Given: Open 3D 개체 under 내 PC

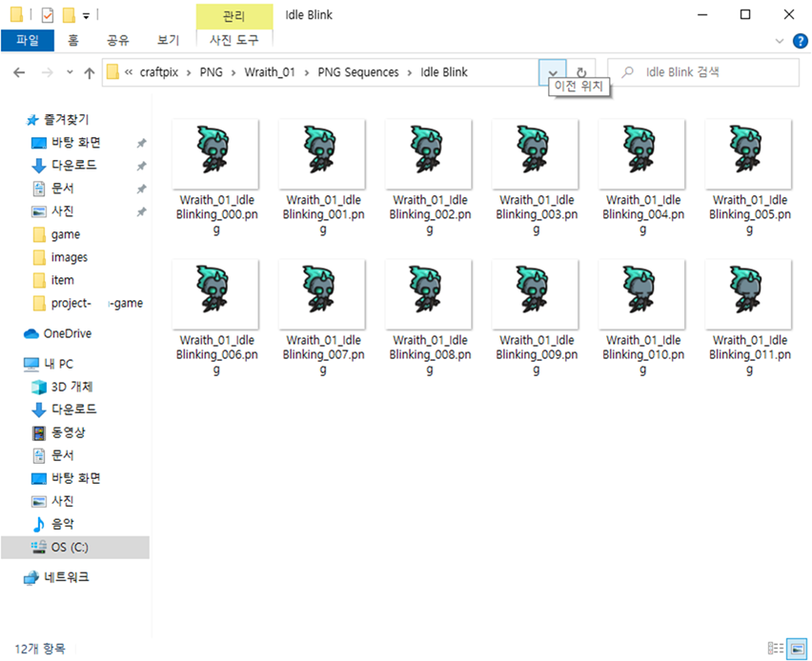Looking at the screenshot, I should pos(71,387).
